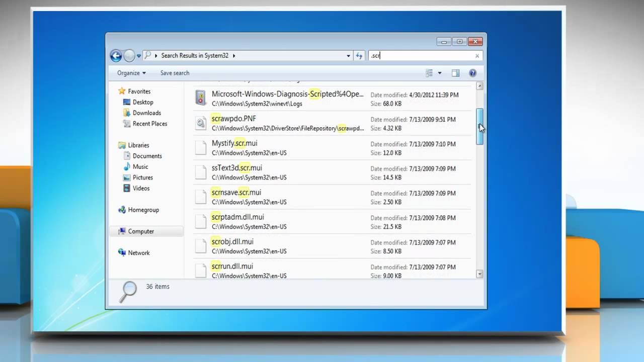Click the search magnifier icon in address bar

pyautogui.click(x=148, y=55)
